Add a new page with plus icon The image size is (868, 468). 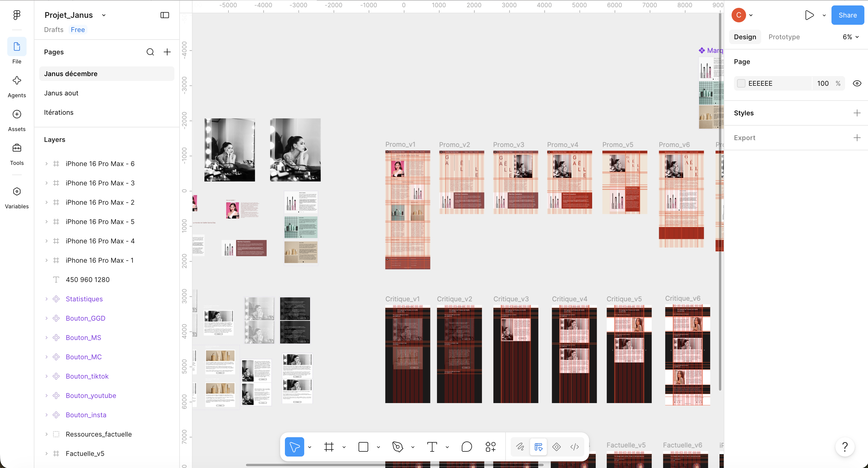pyautogui.click(x=167, y=52)
